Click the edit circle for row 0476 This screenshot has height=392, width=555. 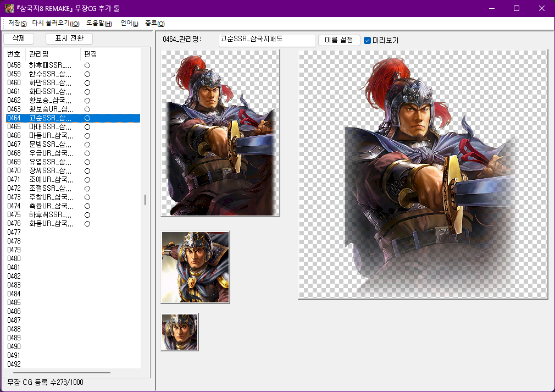[x=87, y=224]
